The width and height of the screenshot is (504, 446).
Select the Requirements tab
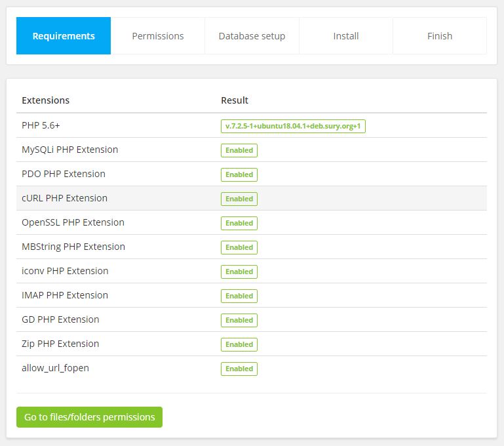(x=64, y=36)
